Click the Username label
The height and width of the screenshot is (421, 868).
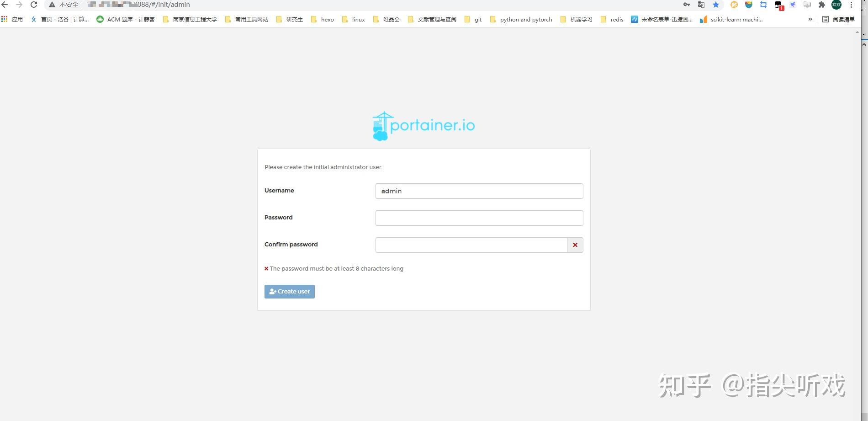pyautogui.click(x=279, y=191)
